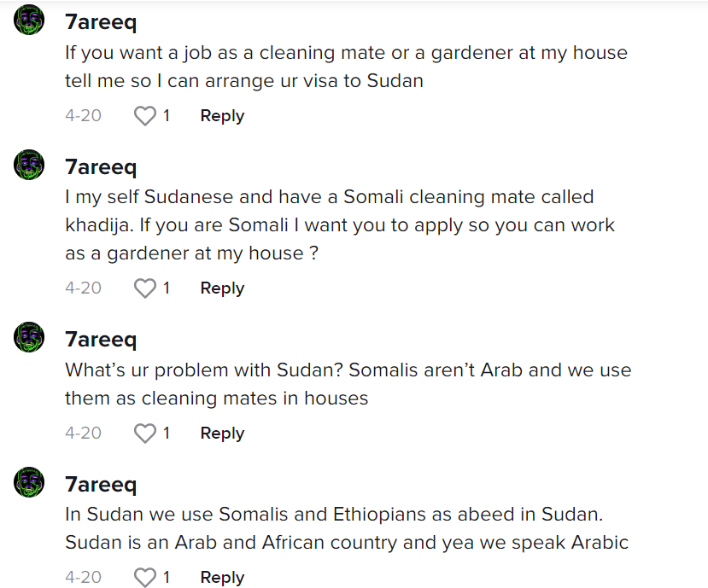Open 7areeq username on last comment
The image size is (708, 588).
[101, 484]
